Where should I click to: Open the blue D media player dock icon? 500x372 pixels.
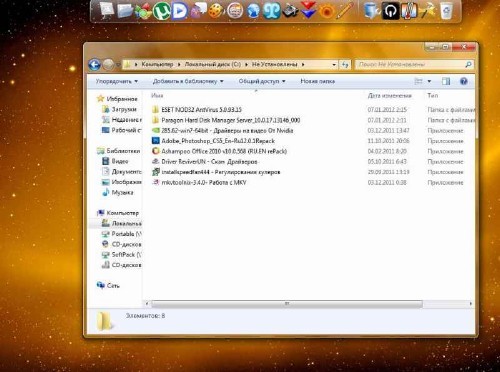tap(180, 11)
